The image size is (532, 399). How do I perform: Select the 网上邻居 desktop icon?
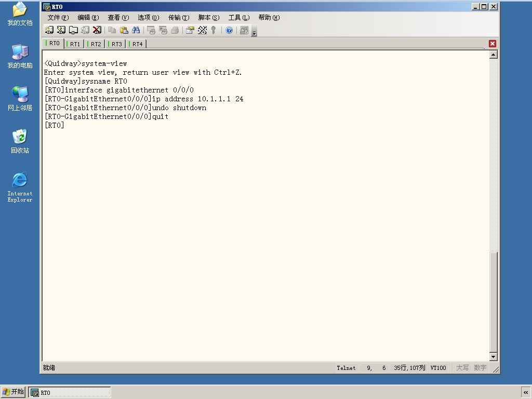tap(20, 99)
